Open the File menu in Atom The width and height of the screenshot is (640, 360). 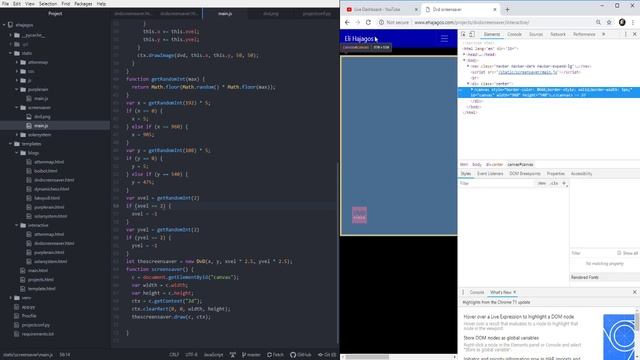coord(6,4)
